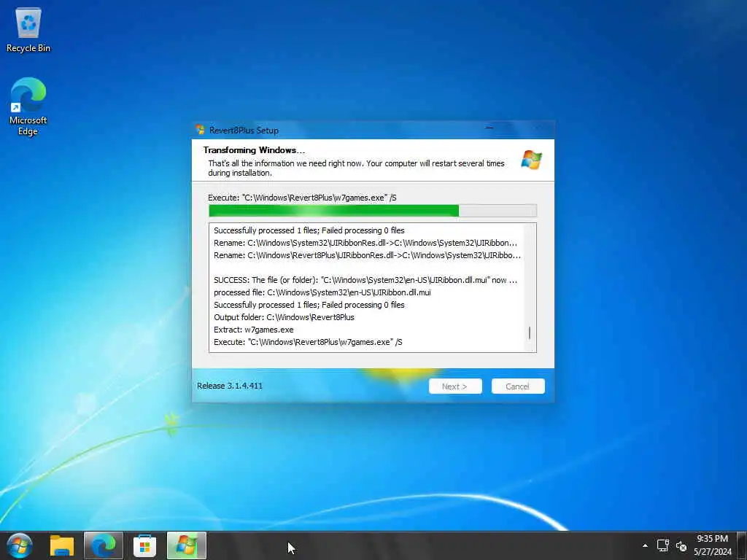
Task: Click the Windows flag logo in header
Action: 532,160
